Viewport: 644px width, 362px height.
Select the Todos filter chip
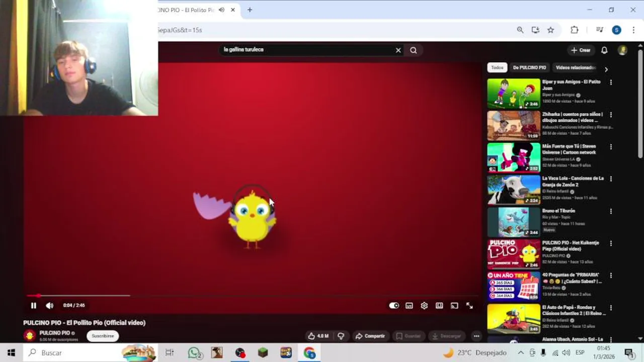pos(497,67)
